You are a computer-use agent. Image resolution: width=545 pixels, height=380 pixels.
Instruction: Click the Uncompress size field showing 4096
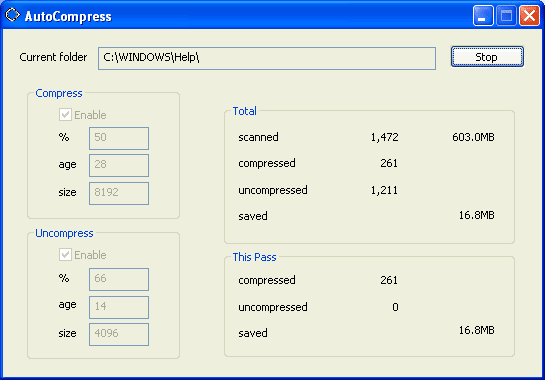pyautogui.click(x=119, y=334)
